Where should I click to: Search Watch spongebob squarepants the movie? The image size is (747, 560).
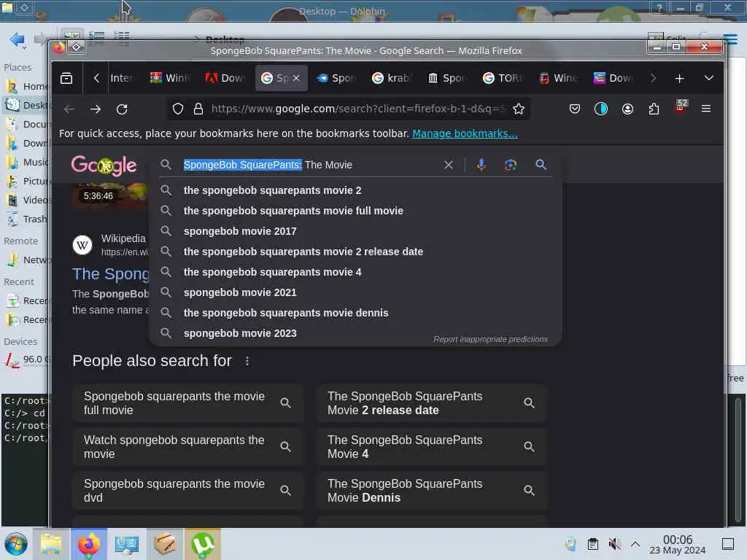187,447
